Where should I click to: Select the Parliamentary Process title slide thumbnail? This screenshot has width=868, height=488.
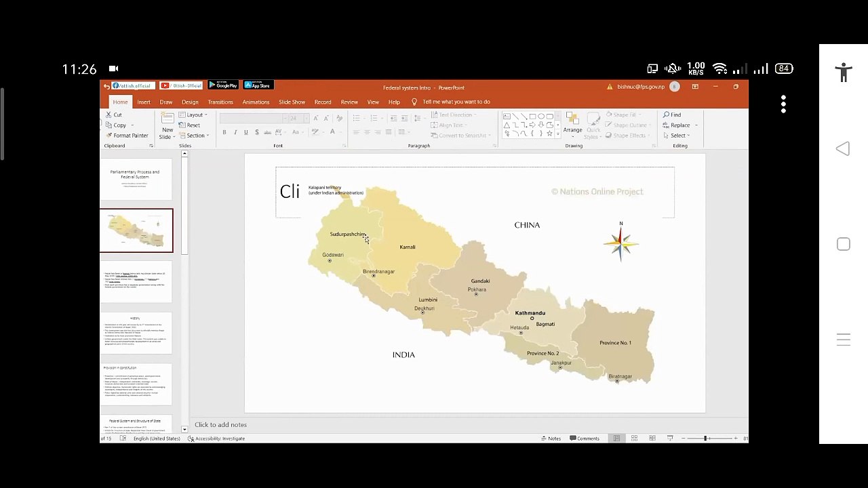pos(136,180)
